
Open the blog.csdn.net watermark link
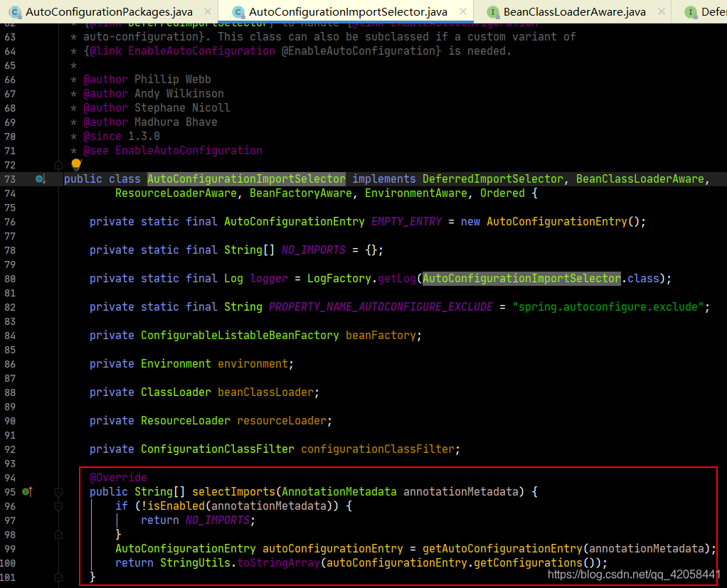click(x=633, y=574)
